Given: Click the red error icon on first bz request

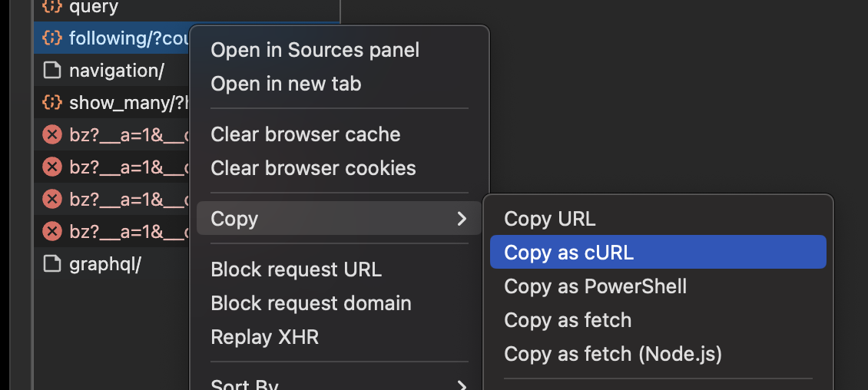Looking at the screenshot, I should click(51, 135).
